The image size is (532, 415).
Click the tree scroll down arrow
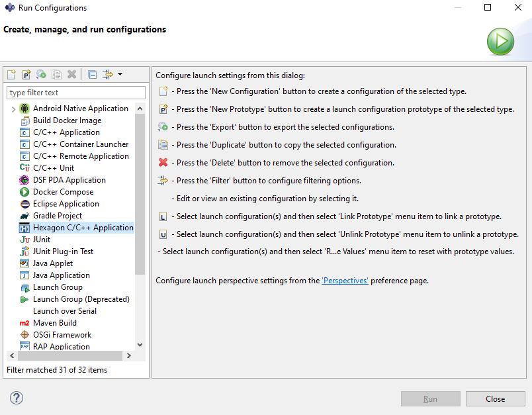140,345
